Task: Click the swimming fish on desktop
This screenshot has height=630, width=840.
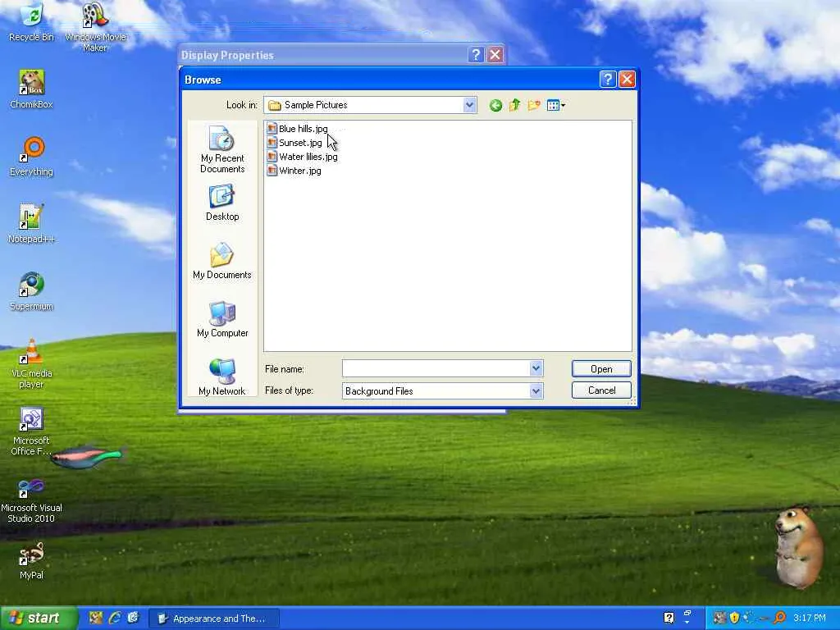Action: click(x=88, y=456)
